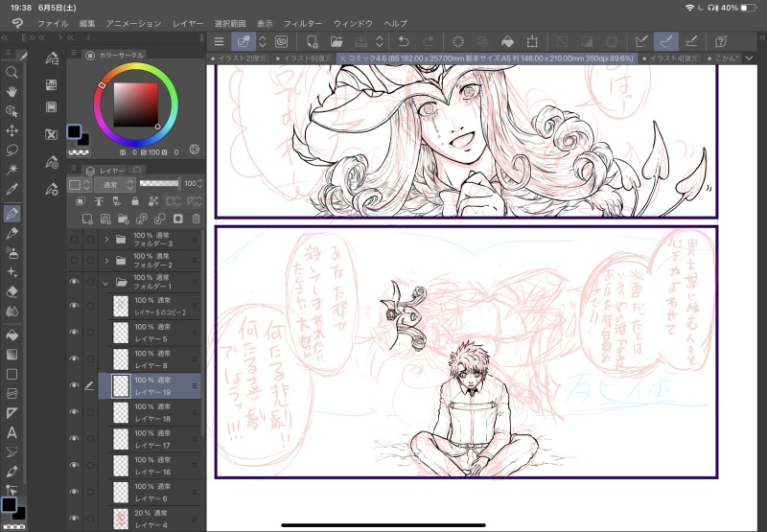
Task: Select the active Pen tool
Action: [x=12, y=213]
